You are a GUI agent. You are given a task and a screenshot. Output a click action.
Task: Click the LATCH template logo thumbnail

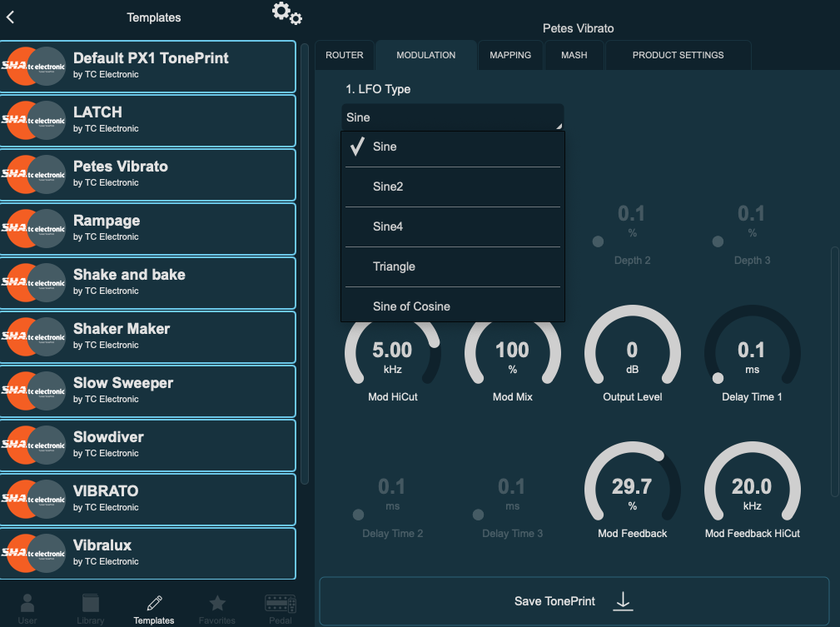(34, 121)
